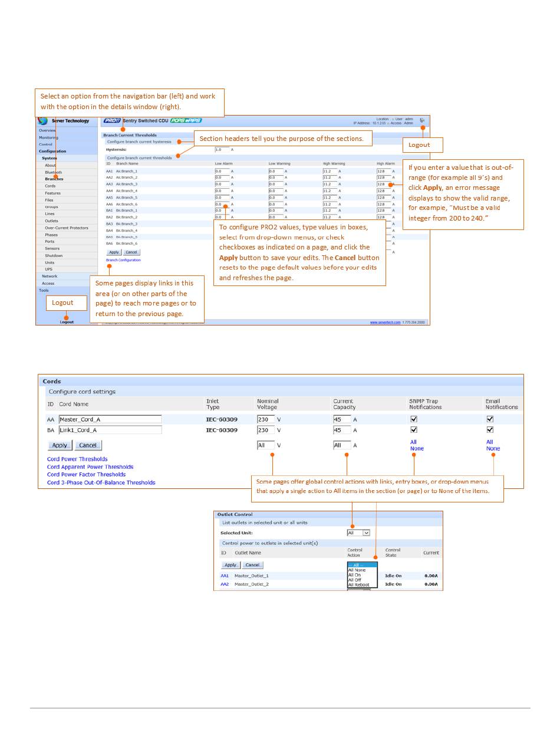
Task: Click Cancel in the Outlet Control panel
Action: [252, 565]
